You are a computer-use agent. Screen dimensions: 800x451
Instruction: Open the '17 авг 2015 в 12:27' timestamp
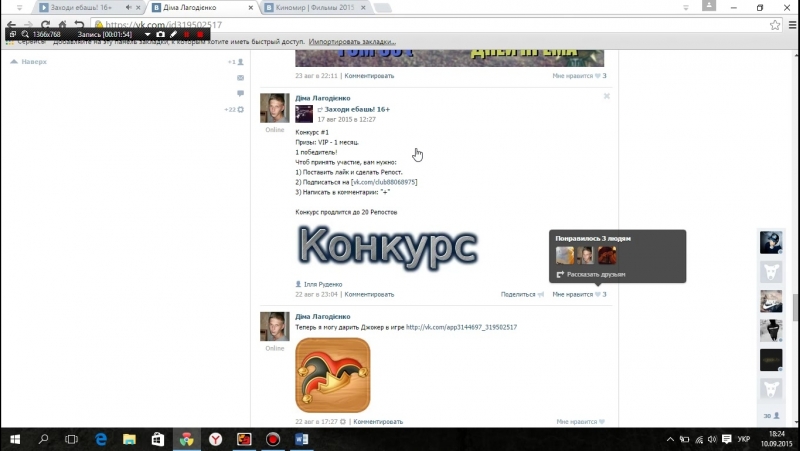346,119
